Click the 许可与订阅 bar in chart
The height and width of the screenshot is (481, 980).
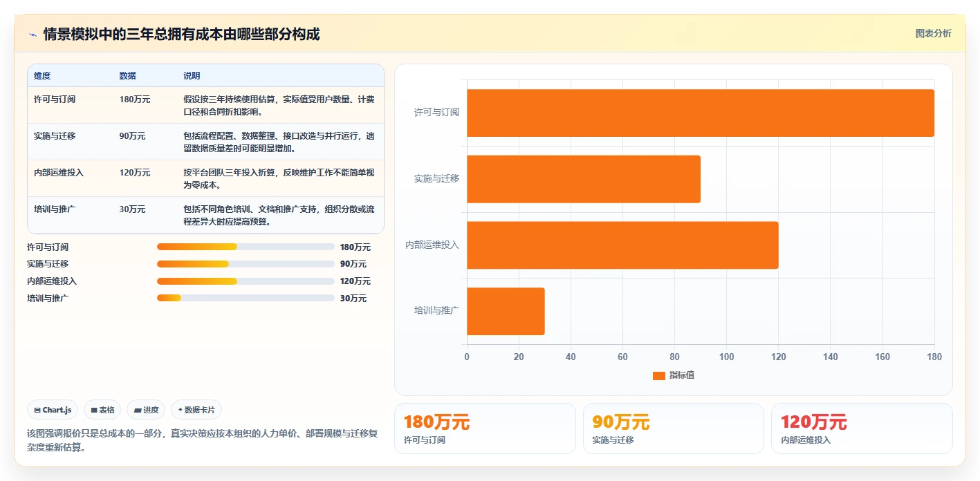tap(701, 113)
